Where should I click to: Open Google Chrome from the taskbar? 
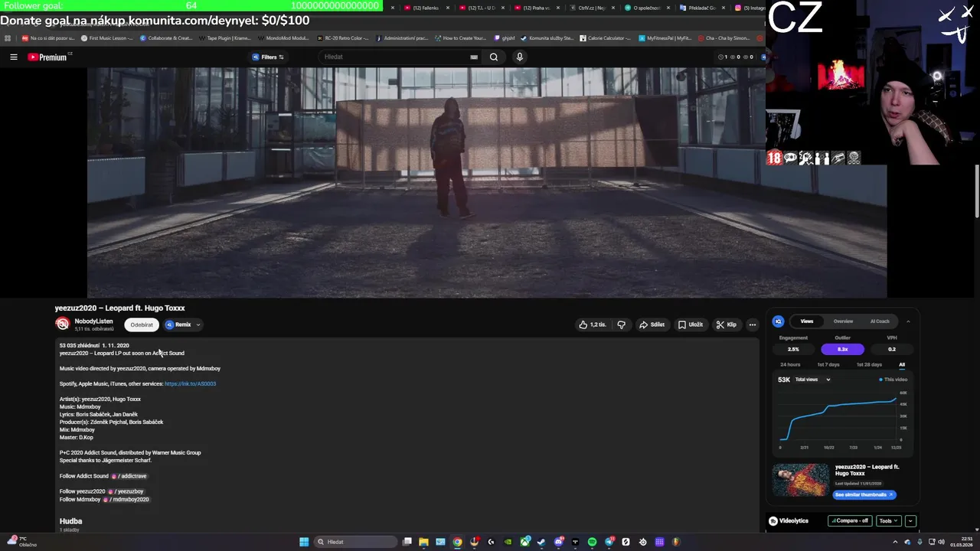[457, 542]
